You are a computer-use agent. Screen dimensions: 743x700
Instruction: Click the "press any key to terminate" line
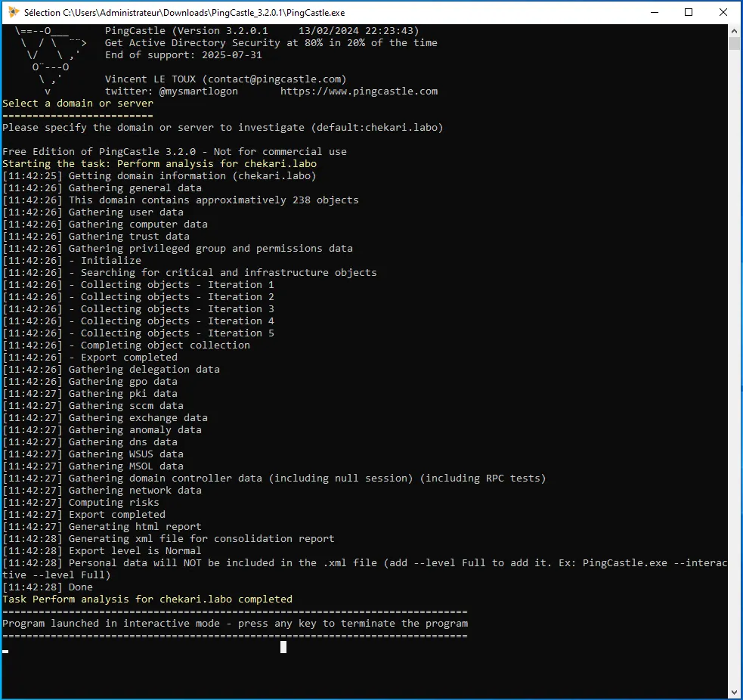(234, 624)
